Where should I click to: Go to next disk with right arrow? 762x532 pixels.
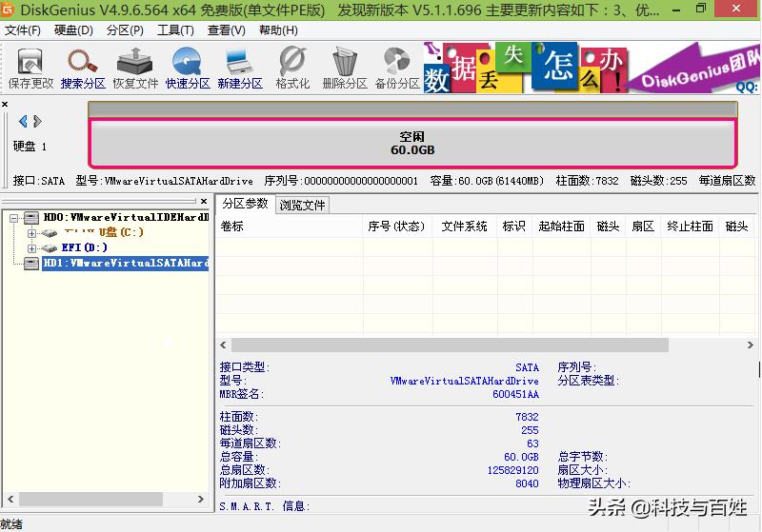click(37, 121)
